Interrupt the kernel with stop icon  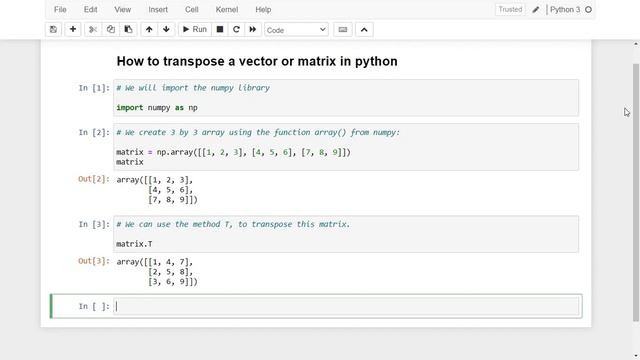220,29
